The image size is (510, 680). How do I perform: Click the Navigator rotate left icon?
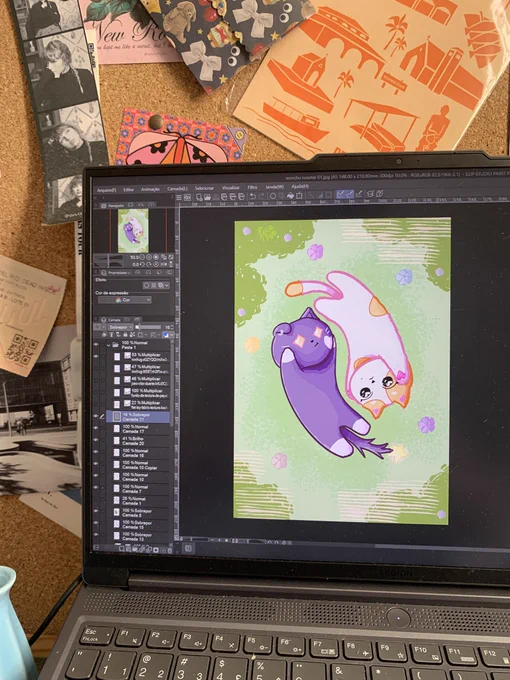(x=142, y=265)
